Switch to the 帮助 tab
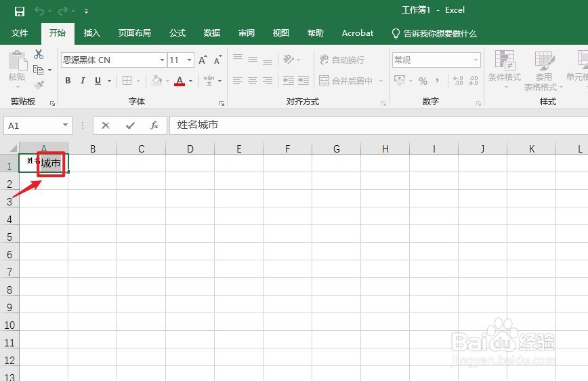Screen dimensions: 588x381 coord(316,33)
